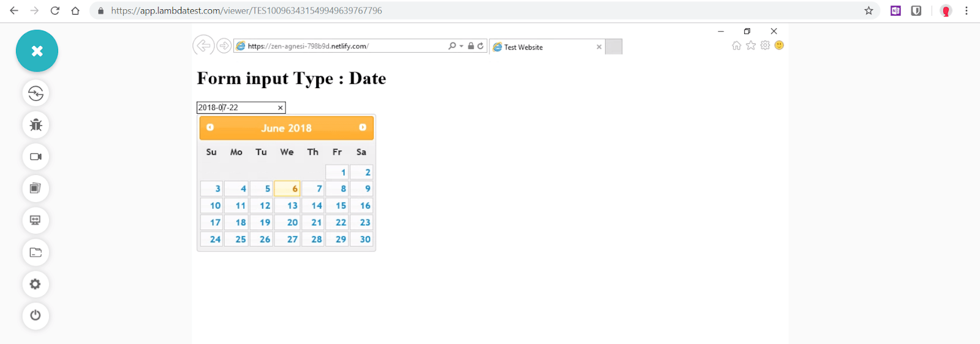Clear the date input with its X
This screenshot has height=344, width=980.
click(281, 108)
